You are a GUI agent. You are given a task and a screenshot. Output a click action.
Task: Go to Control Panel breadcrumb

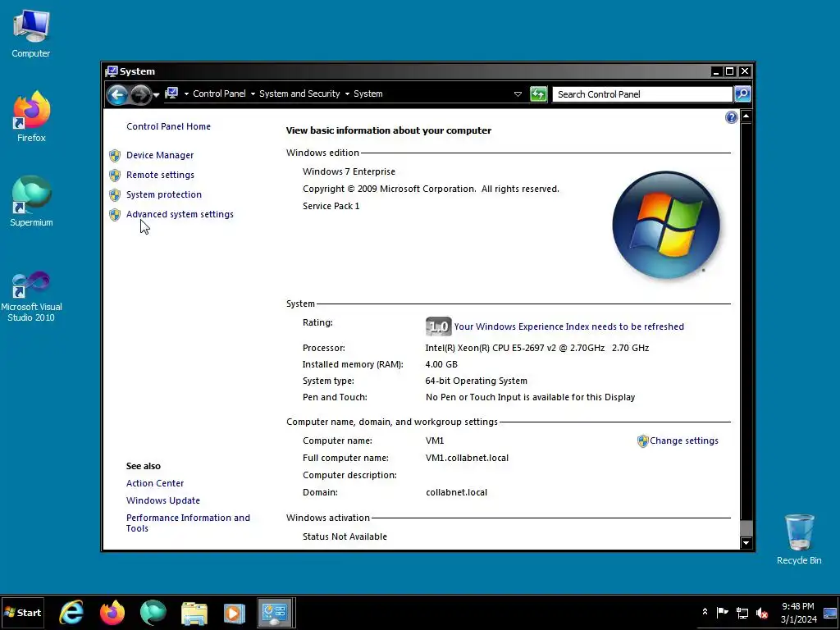219,94
